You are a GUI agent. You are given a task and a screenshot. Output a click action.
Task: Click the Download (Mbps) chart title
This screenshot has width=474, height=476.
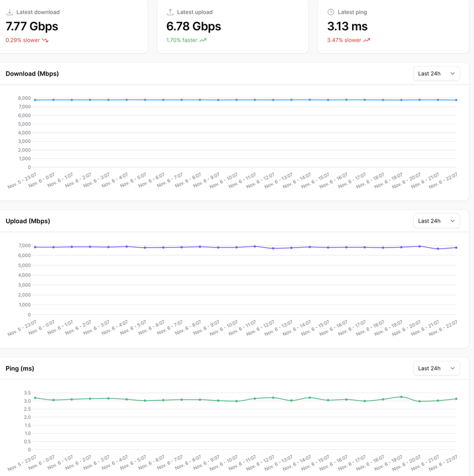coord(32,74)
